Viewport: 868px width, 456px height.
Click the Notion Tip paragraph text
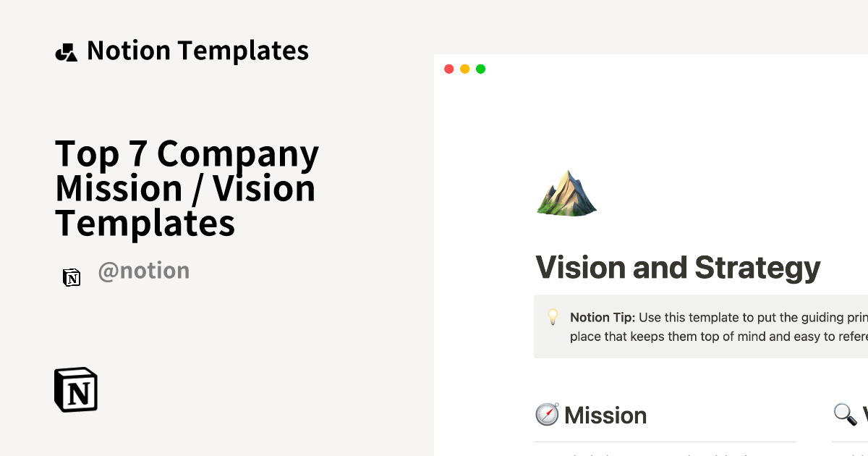716,326
